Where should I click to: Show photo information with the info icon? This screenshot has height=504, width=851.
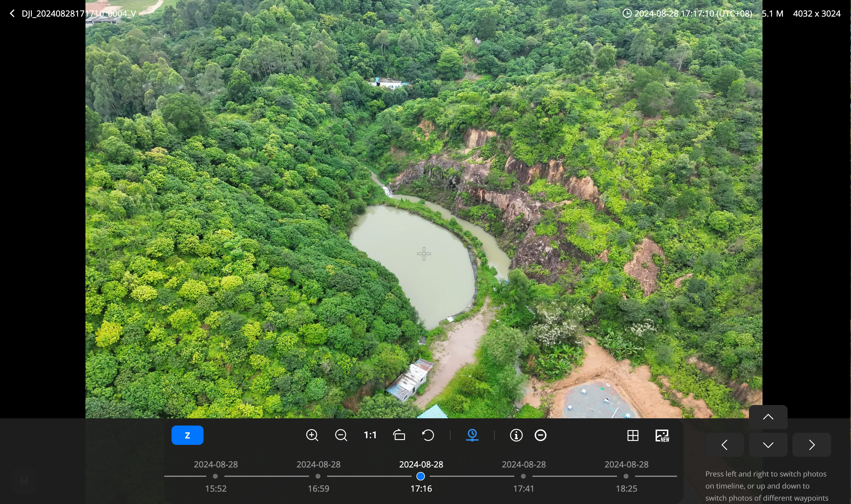pos(516,435)
